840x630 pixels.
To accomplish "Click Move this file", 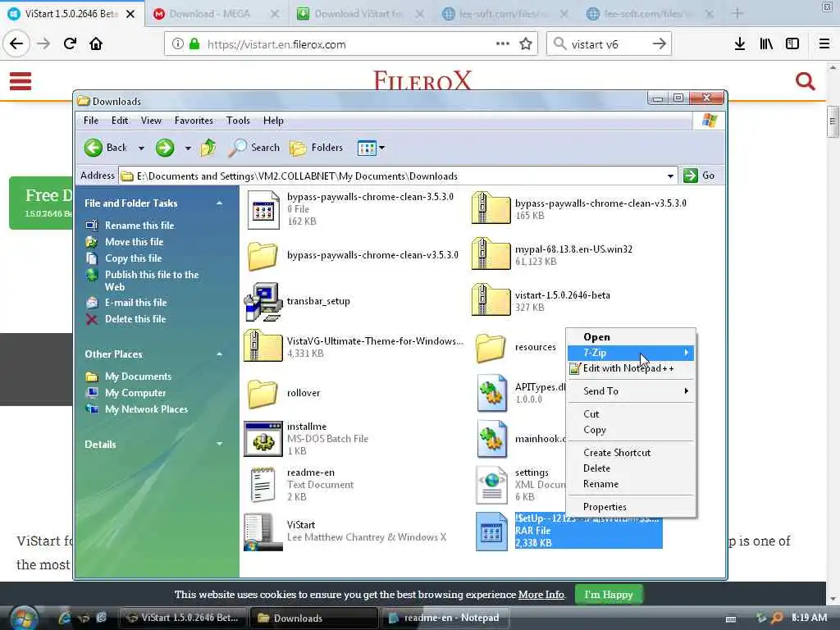I will coord(134,242).
